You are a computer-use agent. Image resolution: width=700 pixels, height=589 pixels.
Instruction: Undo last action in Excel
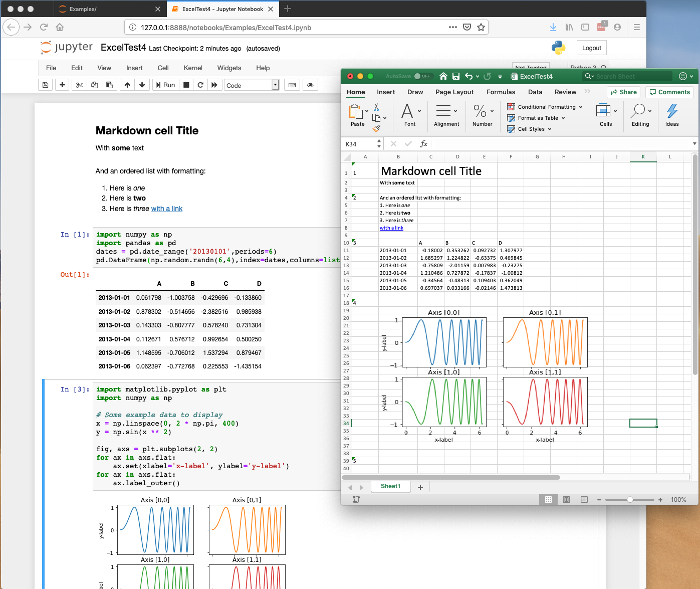click(x=469, y=76)
